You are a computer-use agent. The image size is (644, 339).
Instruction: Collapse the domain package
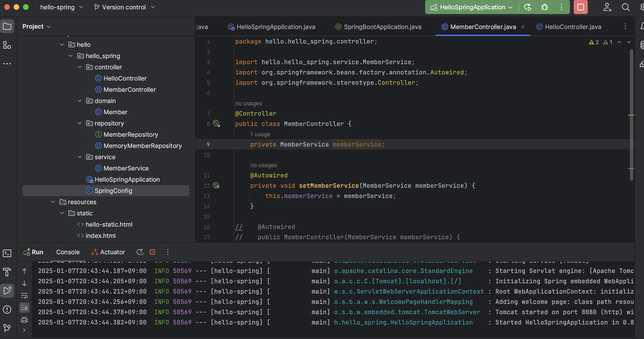(x=80, y=101)
